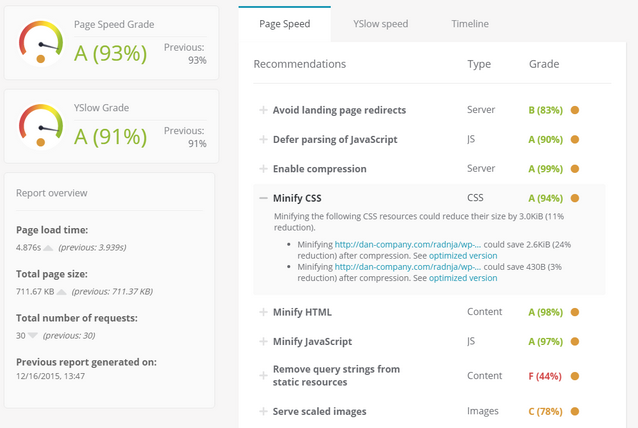Open the second dan-company.com CSS resource link
638x428 pixels.
click(x=407, y=266)
